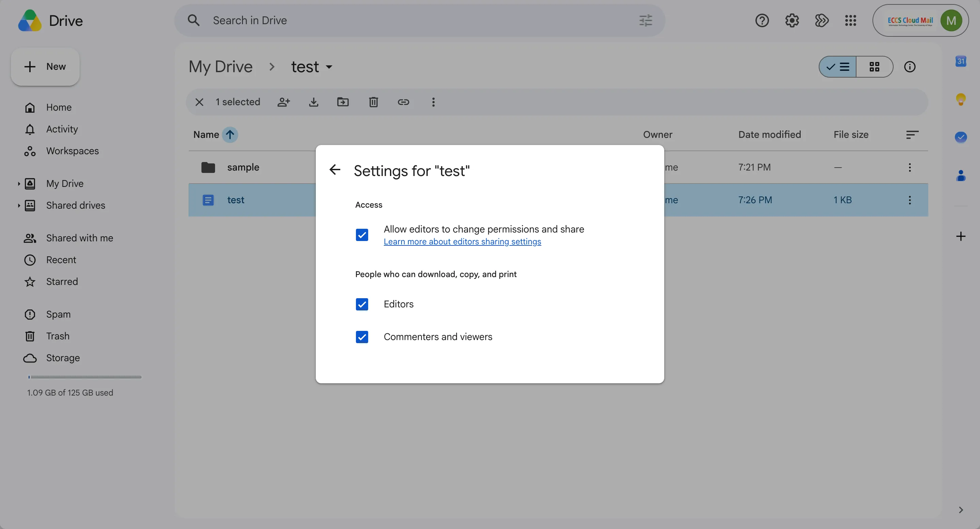Click My Drive in the breadcrumb
The height and width of the screenshot is (529, 980).
(x=220, y=67)
